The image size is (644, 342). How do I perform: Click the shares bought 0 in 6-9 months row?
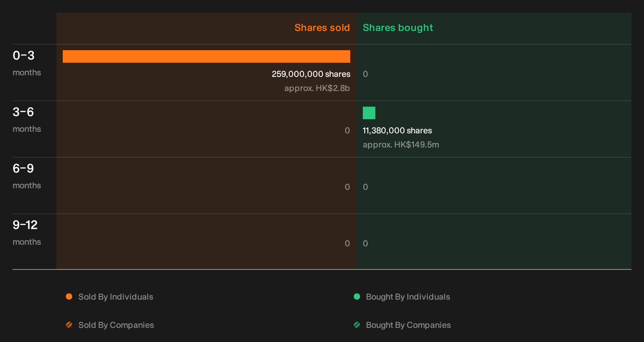pos(366,187)
